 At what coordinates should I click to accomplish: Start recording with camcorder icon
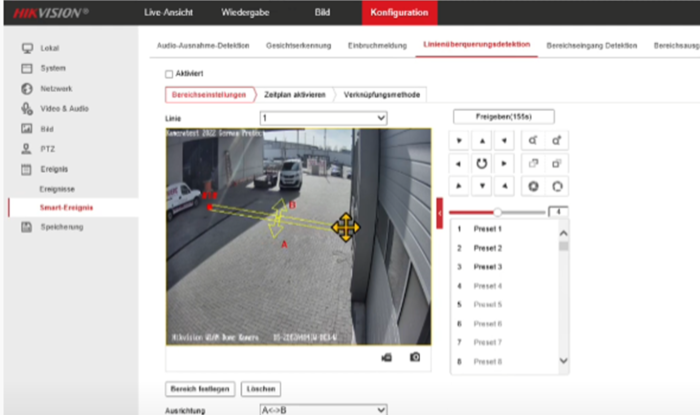(x=387, y=357)
